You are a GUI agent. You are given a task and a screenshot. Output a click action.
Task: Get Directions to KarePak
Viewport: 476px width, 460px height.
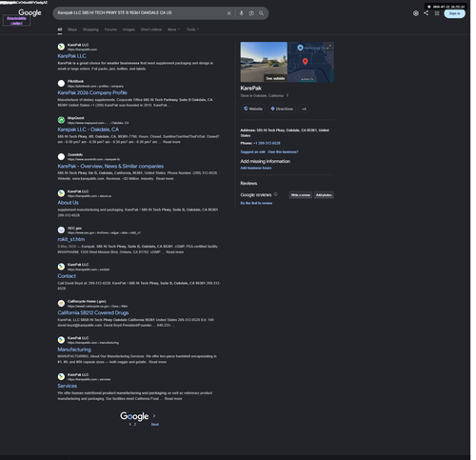click(x=282, y=109)
